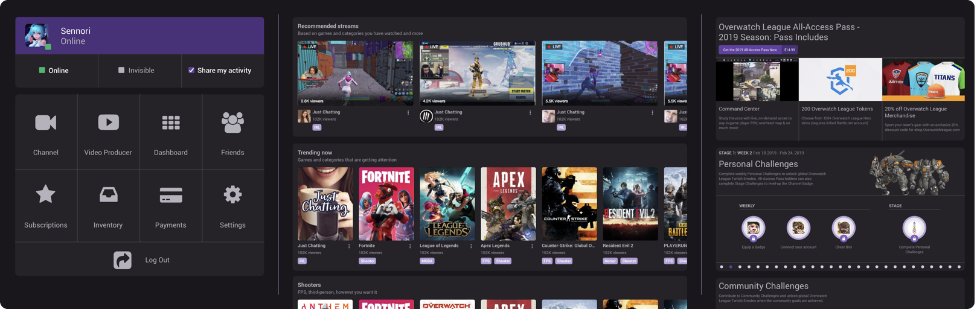Open the Dashboard grid icon tile
980x309 pixels.
pyautogui.click(x=170, y=132)
